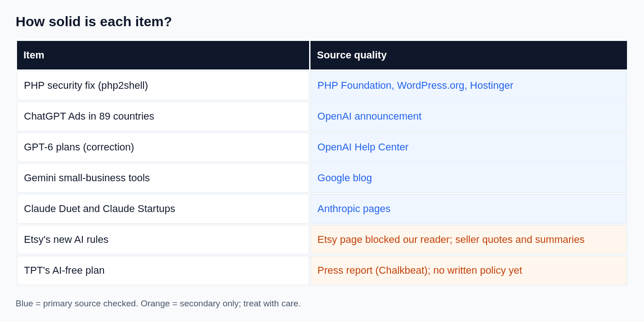The height and width of the screenshot is (322, 644).
Task: Select the 'TPT's AI-free plan' item
Action: tap(163, 270)
